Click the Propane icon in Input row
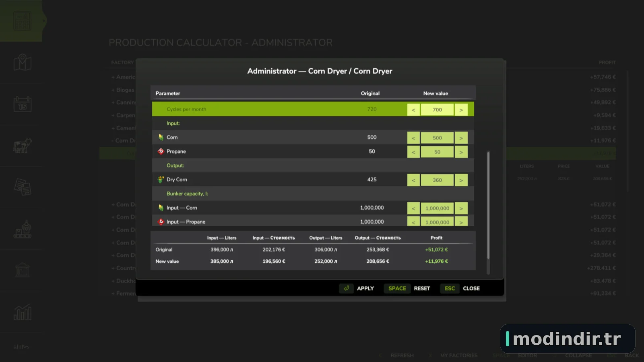644x362 pixels. (x=161, y=151)
